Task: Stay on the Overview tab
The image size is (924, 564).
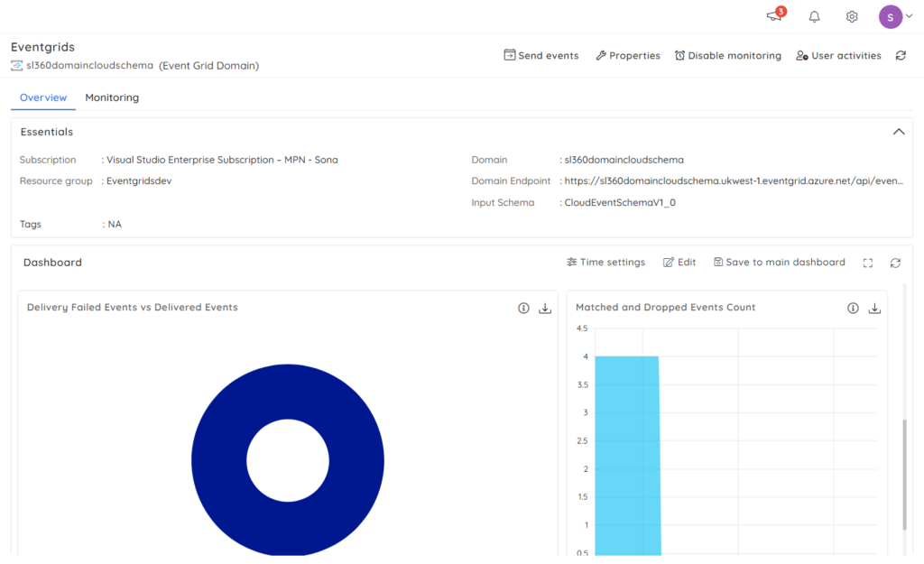Action: pyautogui.click(x=42, y=97)
